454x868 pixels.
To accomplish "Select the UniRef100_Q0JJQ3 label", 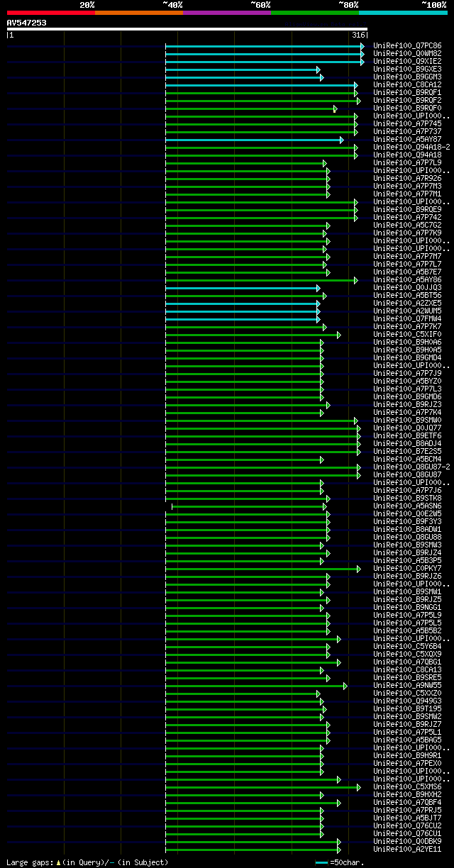I will coord(407,287).
